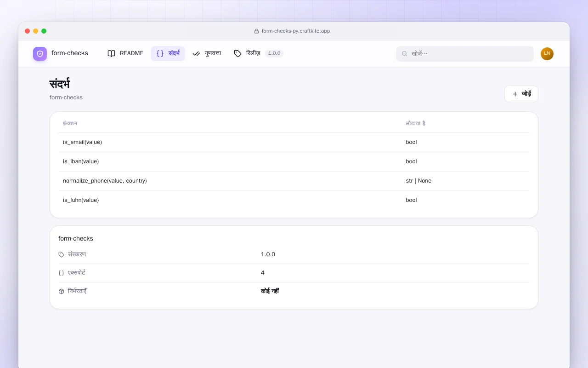This screenshot has height=368, width=588.
Task: Click the एक्सपोर्ट count value 4
Action: click(263, 273)
